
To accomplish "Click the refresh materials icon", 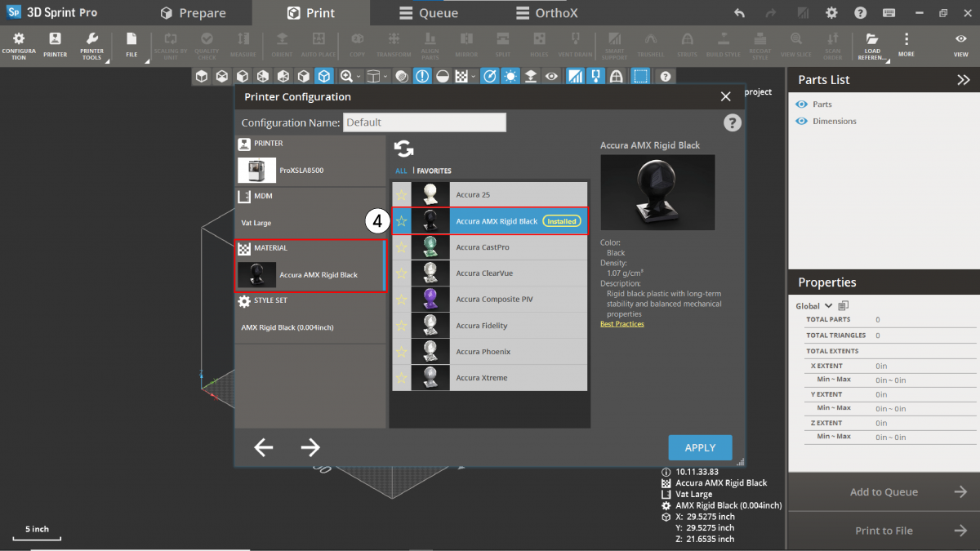I will pos(404,149).
